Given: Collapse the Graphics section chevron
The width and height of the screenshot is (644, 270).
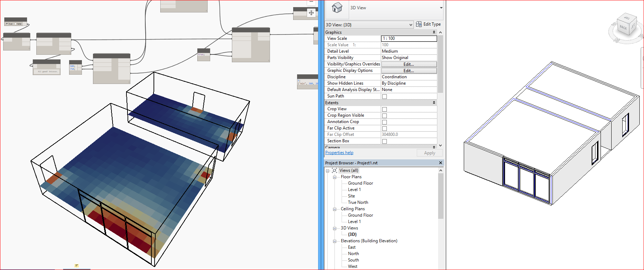Looking at the screenshot, I should (434, 32).
